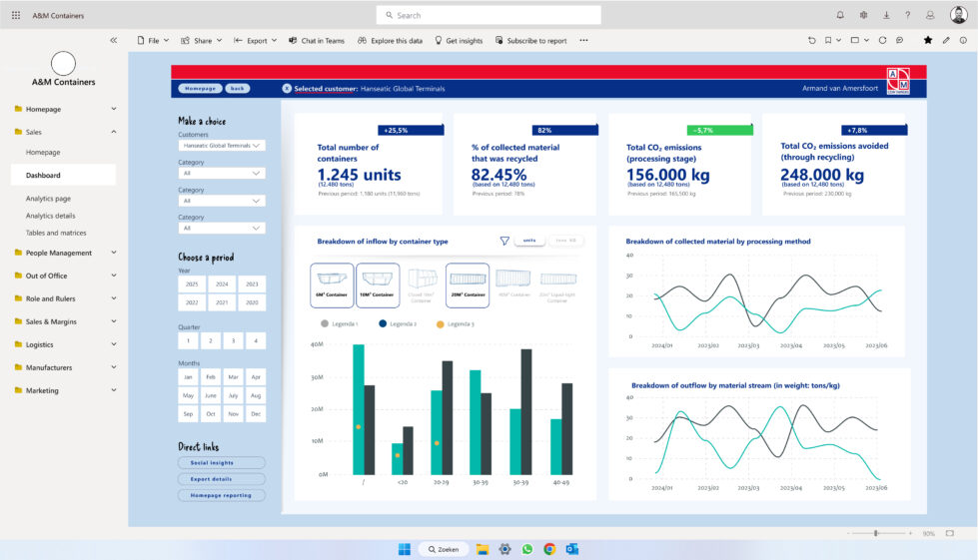This screenshot has height=560, width=978.
Task: Open the Export dropdown menu
Action: (256, 41)
